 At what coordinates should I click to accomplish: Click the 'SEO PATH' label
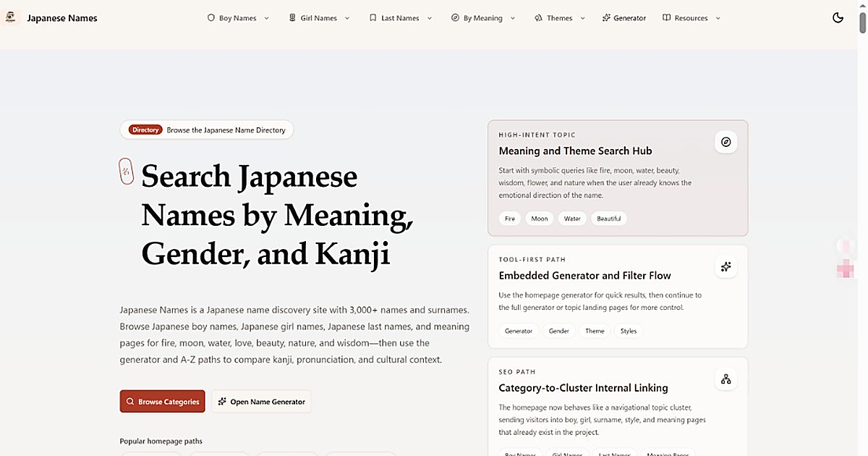pyautogui.click(x=516, y=372)
